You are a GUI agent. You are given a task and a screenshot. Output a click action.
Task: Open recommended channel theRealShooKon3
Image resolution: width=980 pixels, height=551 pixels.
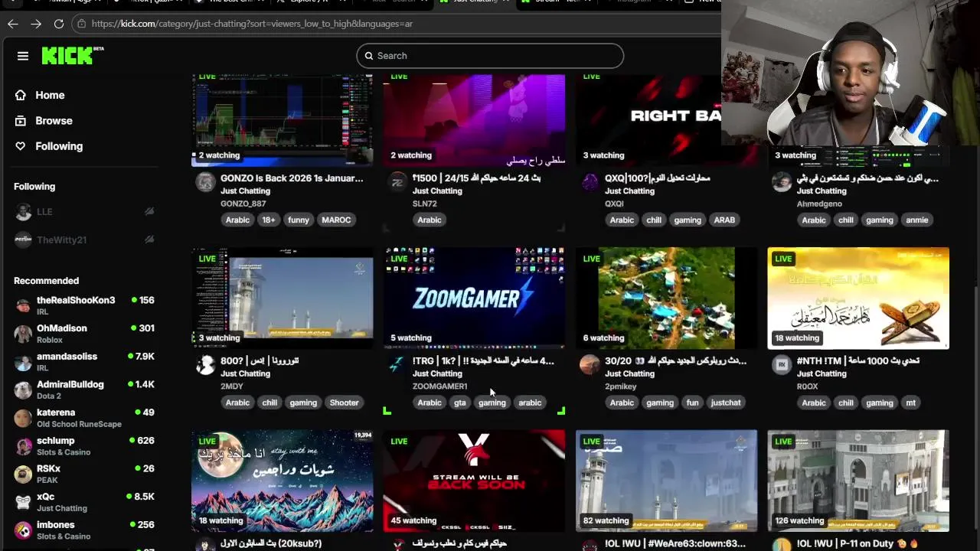pos(84,305)
